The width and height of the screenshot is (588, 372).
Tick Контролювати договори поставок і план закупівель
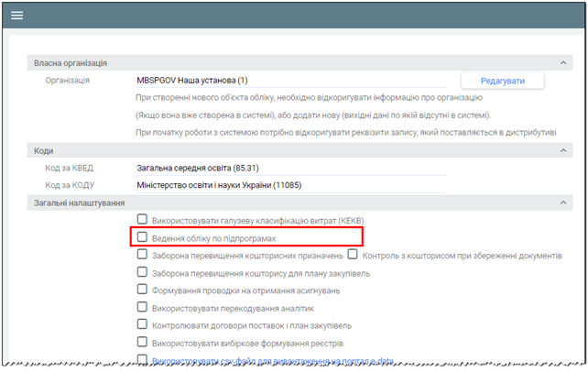pyautogui.click(x=142, y=325)
